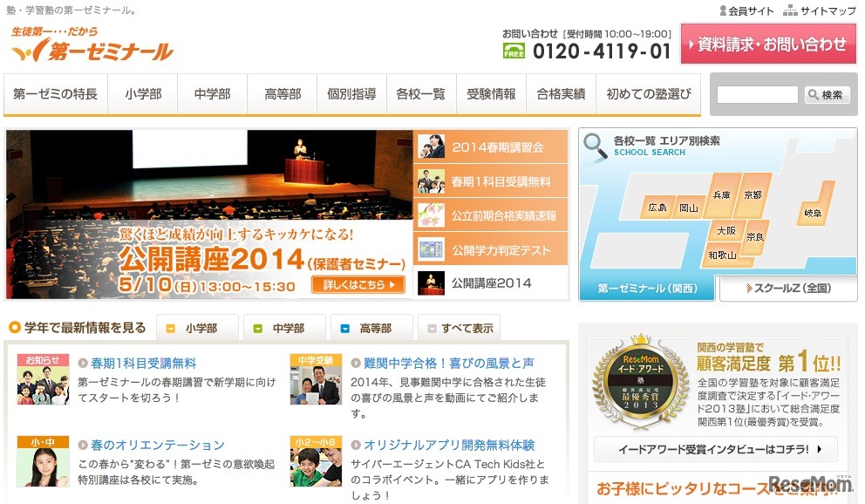
Task: Select 岡山 on the area map
Action: [689, 208]
